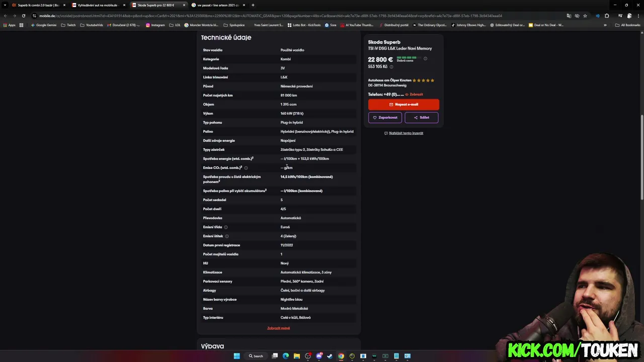Open the info icon next to 553 105 Kč
The image size is (644, 362).
pyautogui.click(x=391, y=67)
